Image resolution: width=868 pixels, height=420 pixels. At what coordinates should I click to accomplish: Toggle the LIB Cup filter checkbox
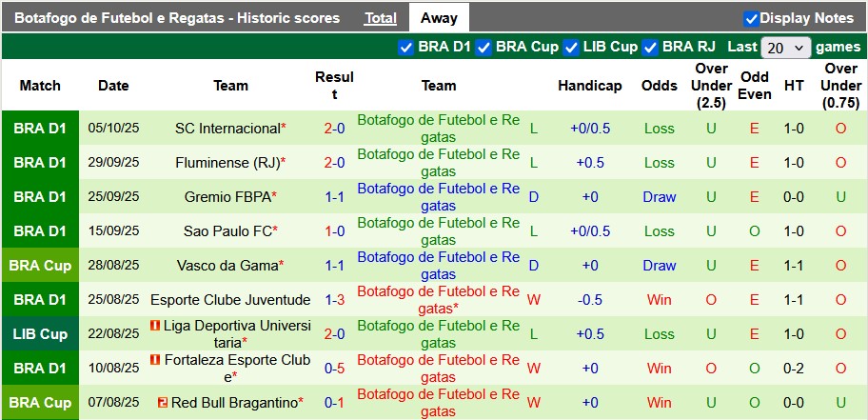point(571,47)
